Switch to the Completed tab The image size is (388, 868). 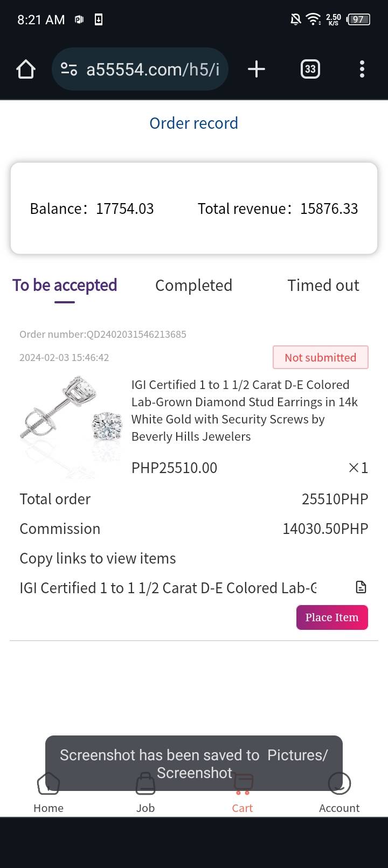pos(193,286)
